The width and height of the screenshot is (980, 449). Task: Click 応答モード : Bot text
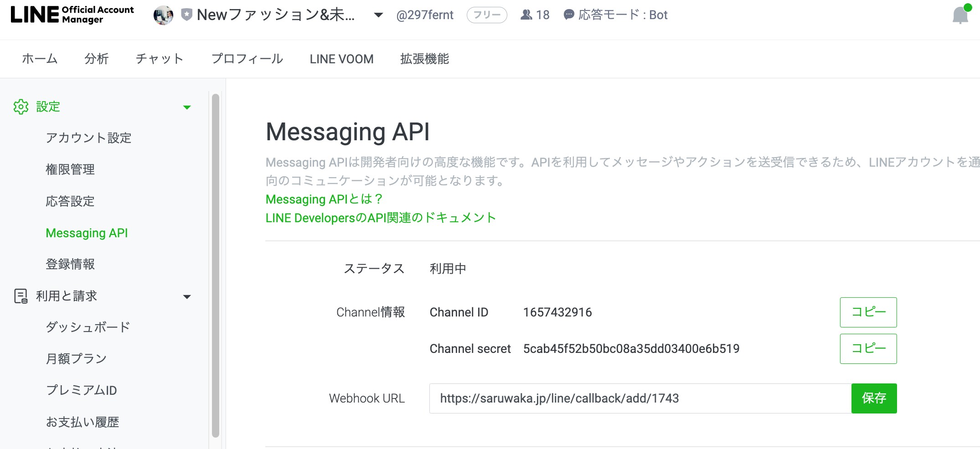pyautogui.click(x=623, y=15)
